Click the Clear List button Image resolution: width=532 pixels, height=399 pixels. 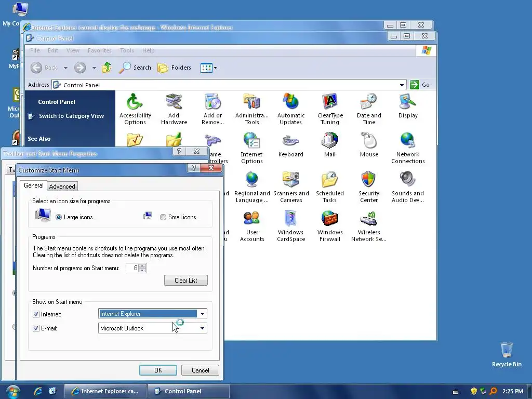click(185, 280)
